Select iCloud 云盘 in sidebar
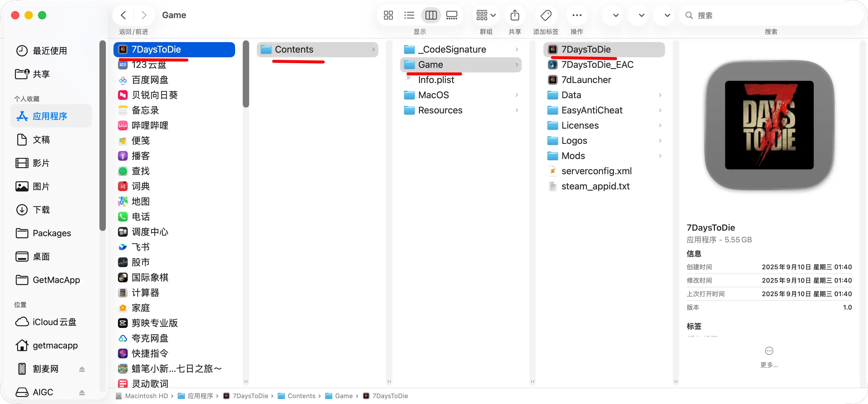The height and width of the screenshot is (404, 868). [54, 322]
